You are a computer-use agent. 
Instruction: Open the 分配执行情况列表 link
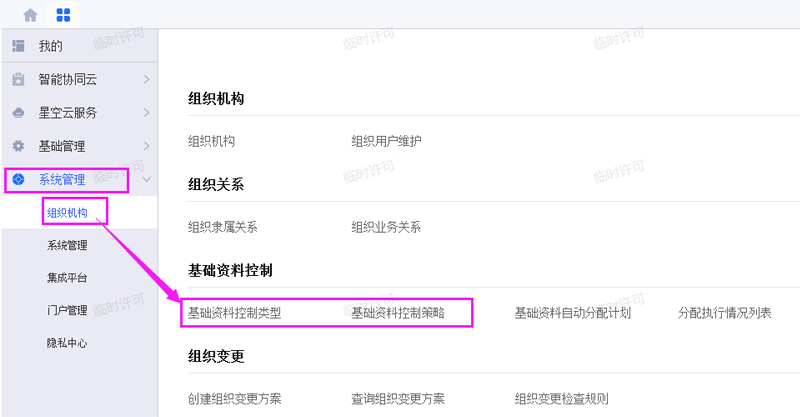724,313
